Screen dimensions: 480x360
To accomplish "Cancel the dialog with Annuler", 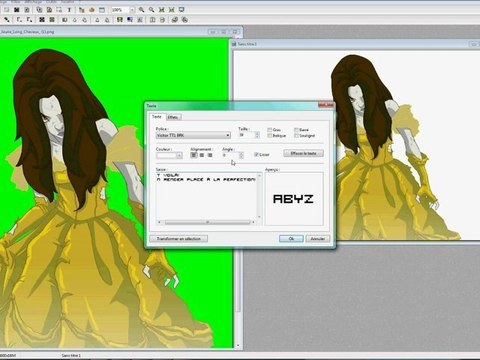I will coord(318,239).
